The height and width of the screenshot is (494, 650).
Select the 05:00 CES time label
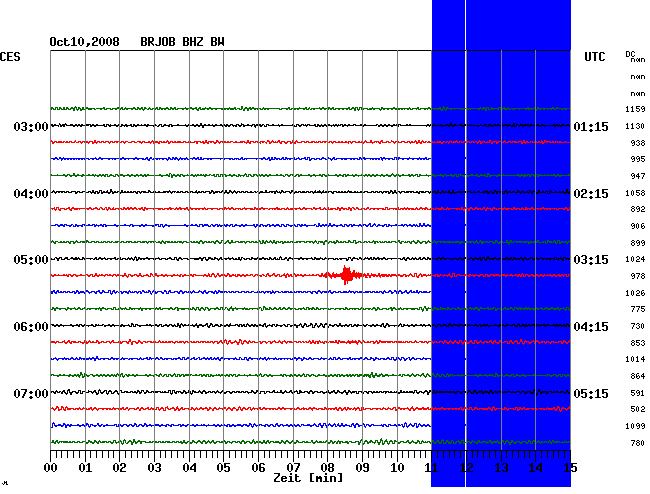click(x=31, y=260)
